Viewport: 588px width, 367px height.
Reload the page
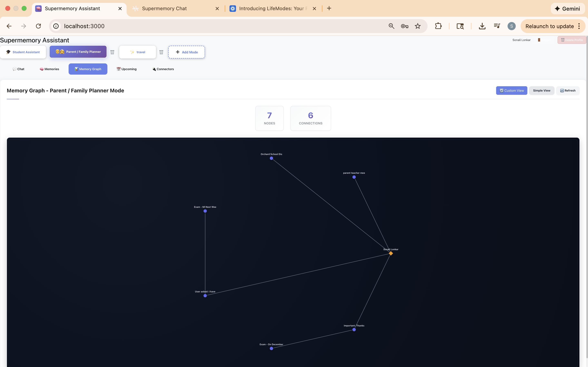tap(38, 26)
